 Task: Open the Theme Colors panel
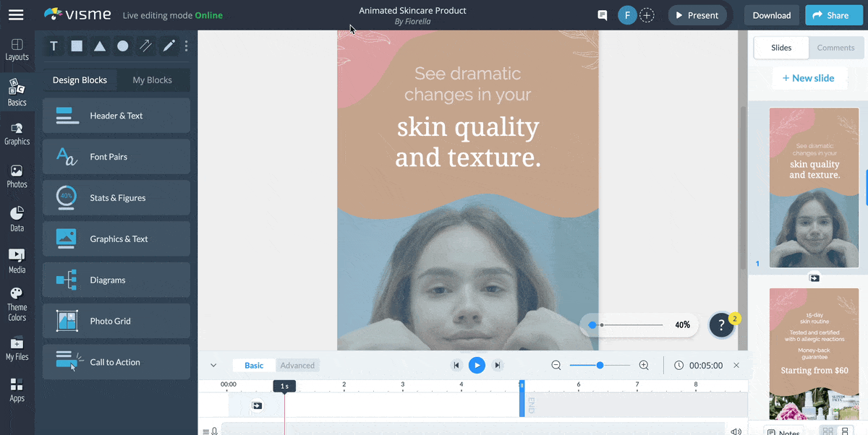pyautogui.click(x=17, y=303)
